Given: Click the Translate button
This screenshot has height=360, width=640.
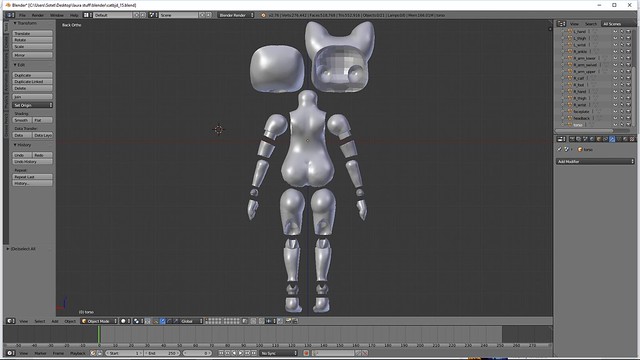Looking at the screenshot, I should (x=33, y=33).
